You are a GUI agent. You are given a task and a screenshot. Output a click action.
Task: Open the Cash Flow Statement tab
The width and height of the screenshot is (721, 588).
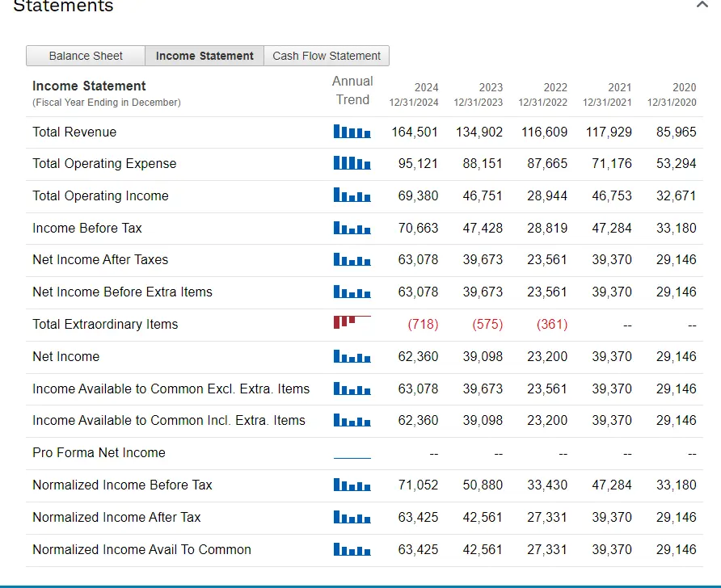coord(327,56)
